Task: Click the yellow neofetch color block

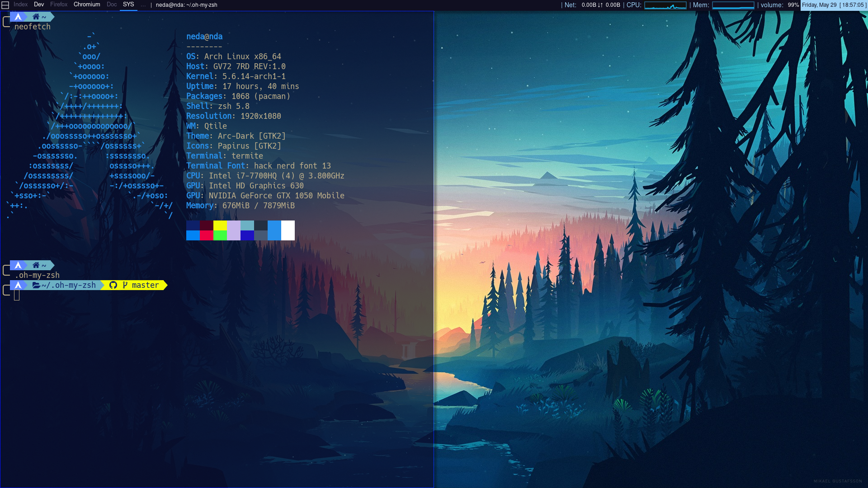Action: 220,225
